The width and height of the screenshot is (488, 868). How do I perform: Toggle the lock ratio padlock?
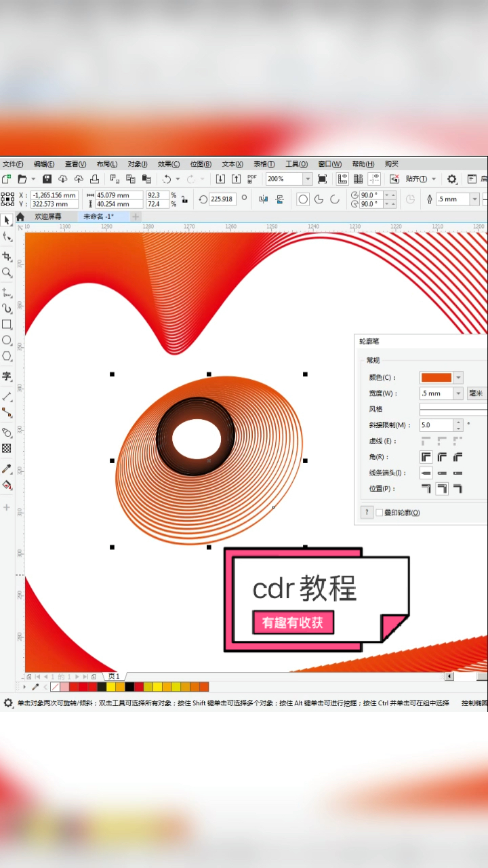coord(184,199)
